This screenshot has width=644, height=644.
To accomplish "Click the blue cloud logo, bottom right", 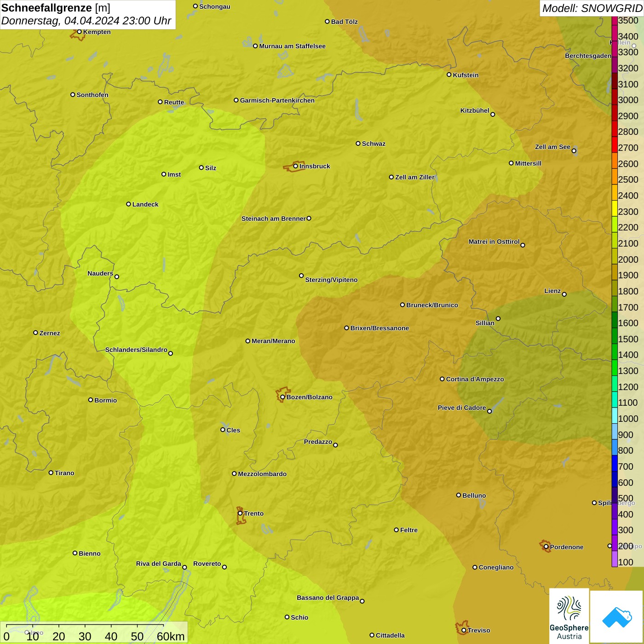I will click(616, 616).
